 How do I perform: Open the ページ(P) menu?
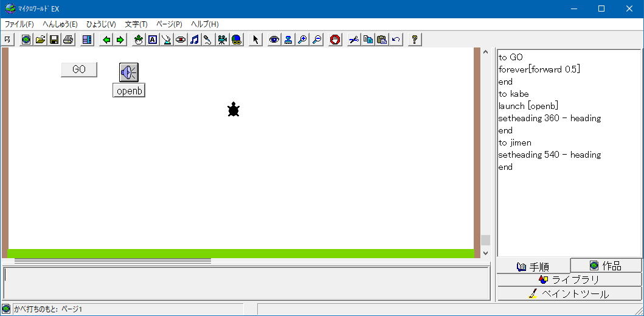(x=169, y=24)
